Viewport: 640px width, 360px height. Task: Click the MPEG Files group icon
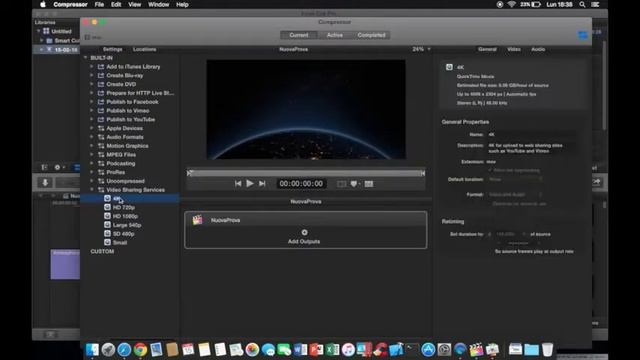pyautogui.click(x=101, y=155)
